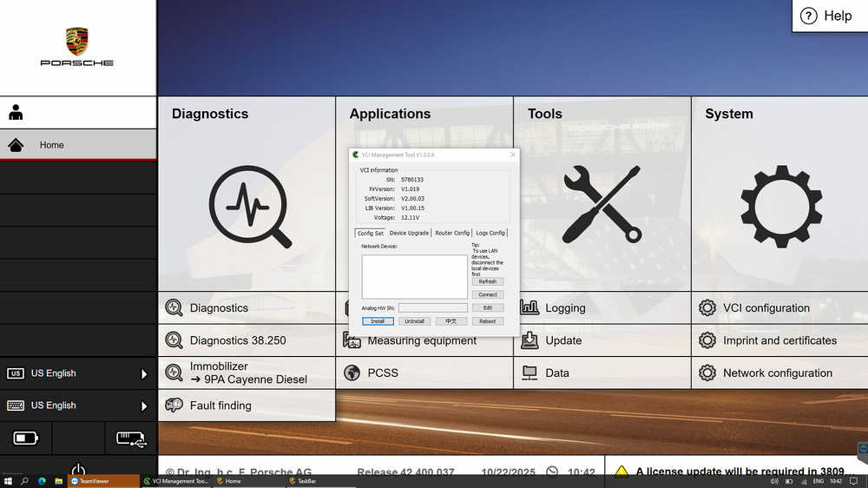Click the battery status icon
Screen dimensions: 868x488
[x=26, y=439]
